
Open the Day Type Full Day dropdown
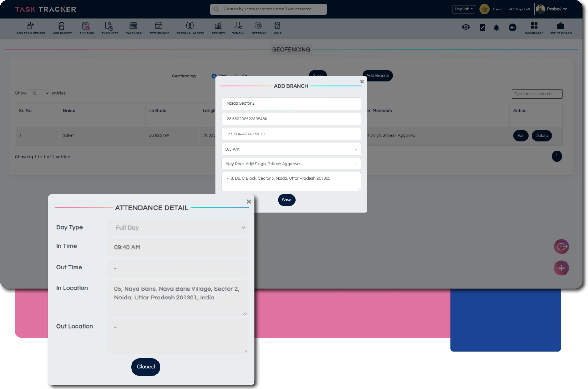coord(177,228)
